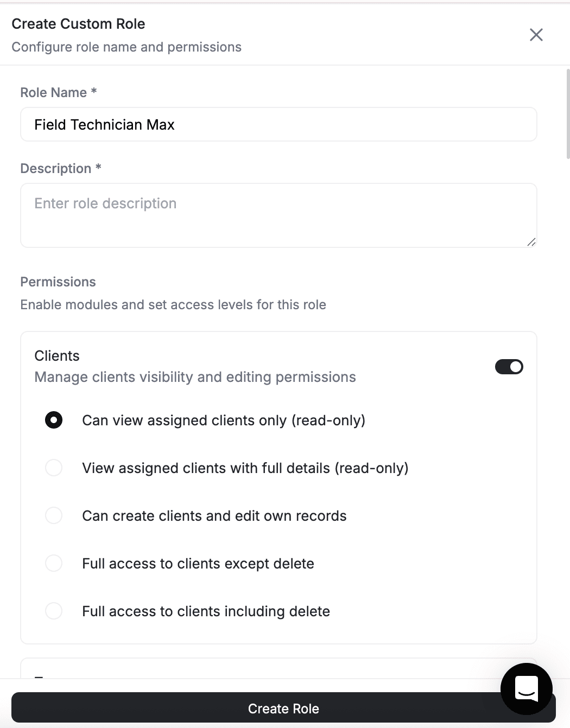This screenshot has width=570, height=728.
Task: Turn off the Clients module toggle
Action: click(509, 367)
